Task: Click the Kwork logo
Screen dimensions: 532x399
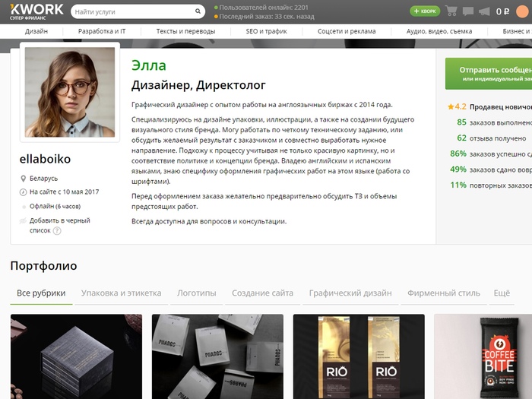Action: [x=36, y=11]
